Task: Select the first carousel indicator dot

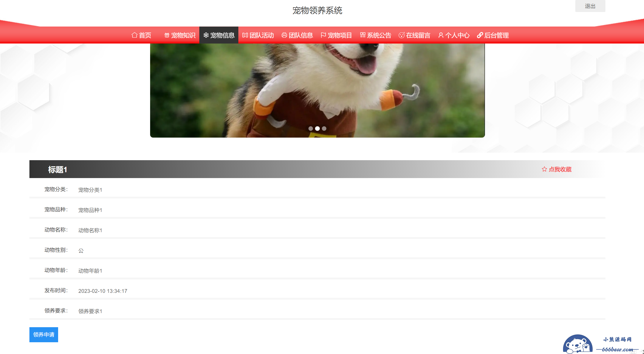Action: 311,128
